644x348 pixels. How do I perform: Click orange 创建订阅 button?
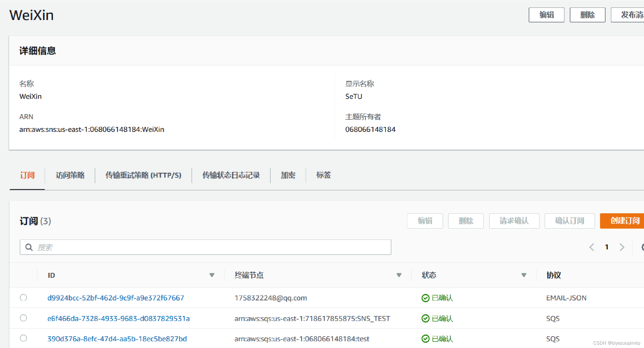(x=624, y=221)
